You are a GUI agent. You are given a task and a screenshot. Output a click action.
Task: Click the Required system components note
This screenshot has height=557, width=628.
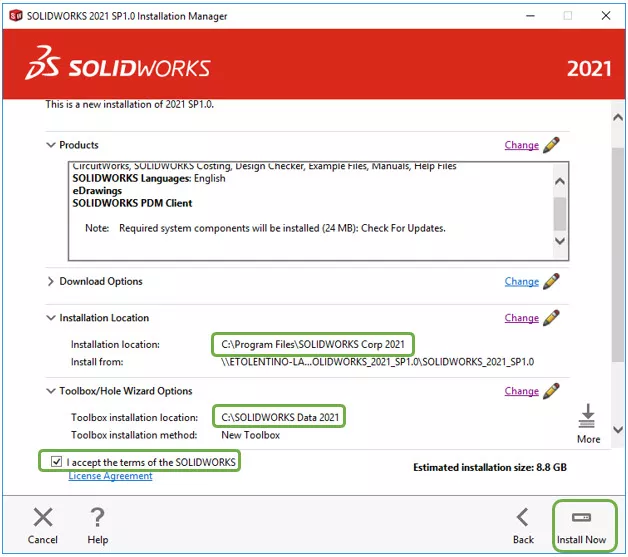click(x=265, y=228)
